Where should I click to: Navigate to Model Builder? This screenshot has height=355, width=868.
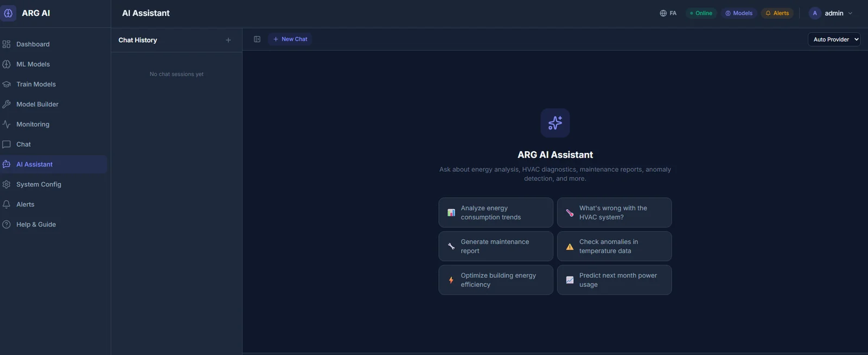(x=54, y=104)
